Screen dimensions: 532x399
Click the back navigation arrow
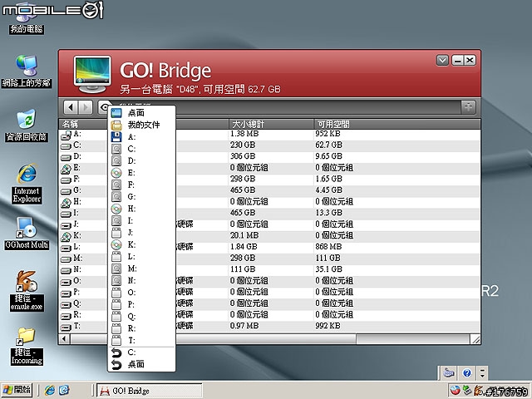point(71,107)
